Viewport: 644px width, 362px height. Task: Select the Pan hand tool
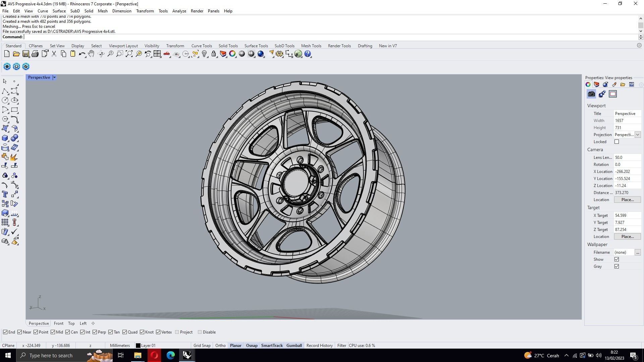tap(91, 54)
